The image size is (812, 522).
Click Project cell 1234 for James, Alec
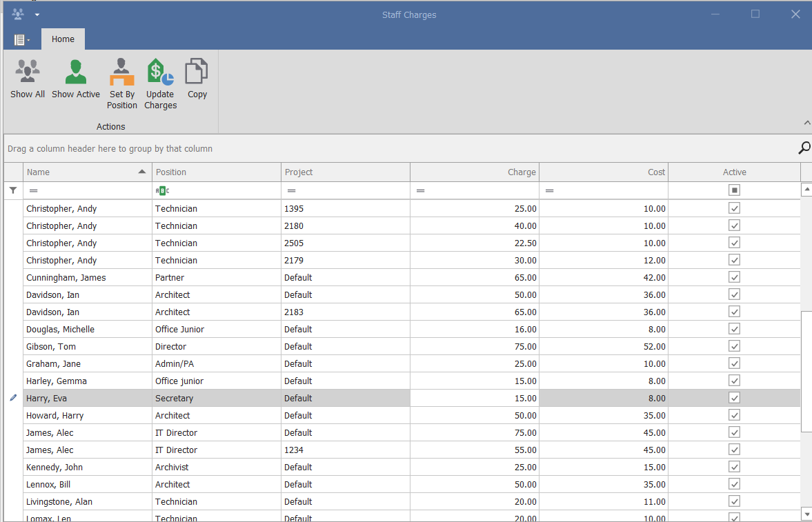click(x=346, y=450)
